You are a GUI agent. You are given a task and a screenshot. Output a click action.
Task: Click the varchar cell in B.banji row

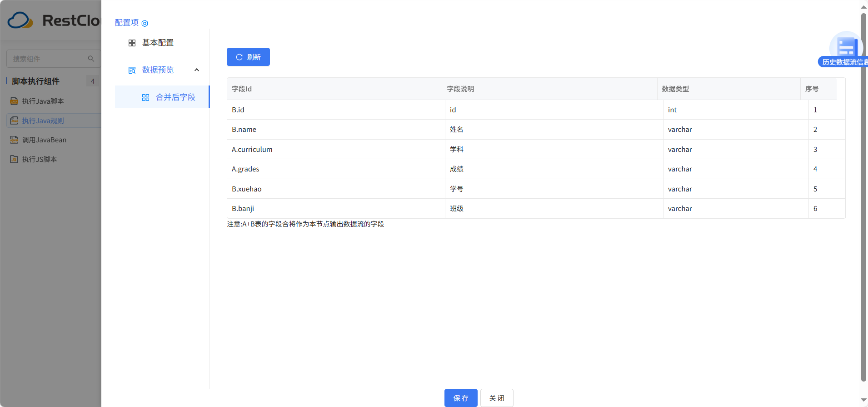(736, 209)
